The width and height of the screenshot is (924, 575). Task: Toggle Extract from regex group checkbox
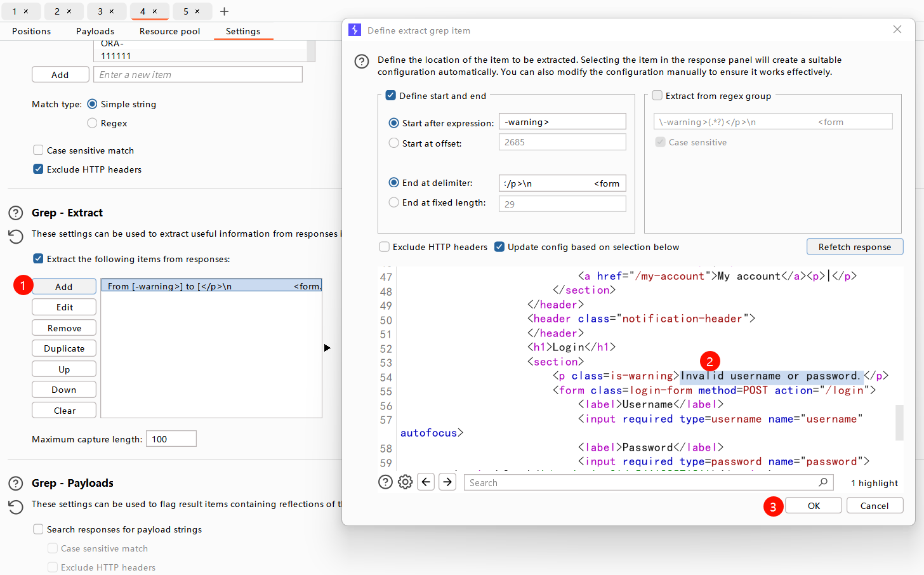pos(657,96)
